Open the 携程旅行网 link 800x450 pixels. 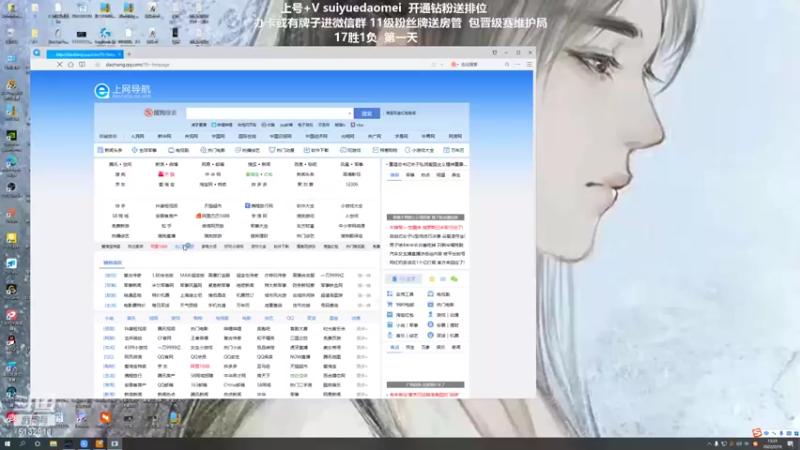tap(259, 206)
